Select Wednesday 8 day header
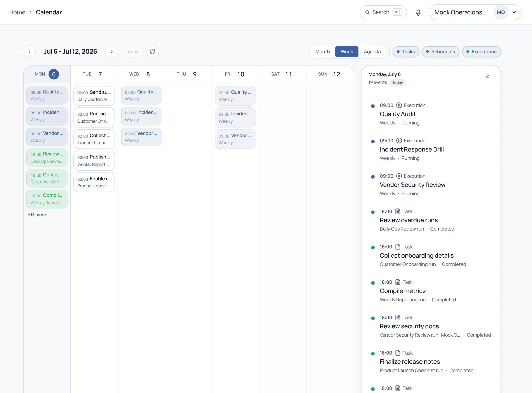 (141, 74)
